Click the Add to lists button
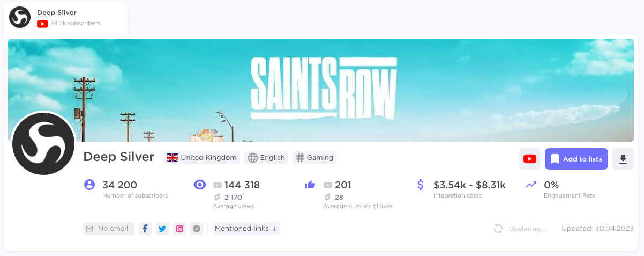The width and height of the screenshot is (644, 256). click(x=576, y=159)
